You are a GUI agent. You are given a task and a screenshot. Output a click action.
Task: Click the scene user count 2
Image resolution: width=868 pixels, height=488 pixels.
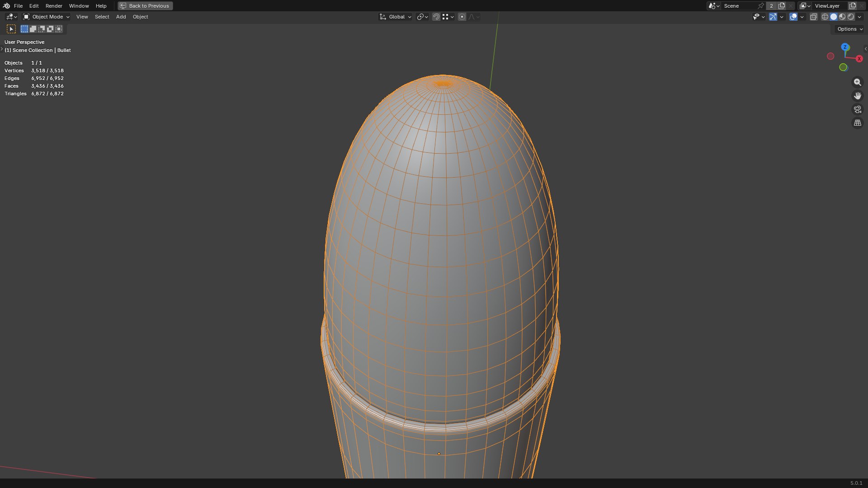point(771,6)
